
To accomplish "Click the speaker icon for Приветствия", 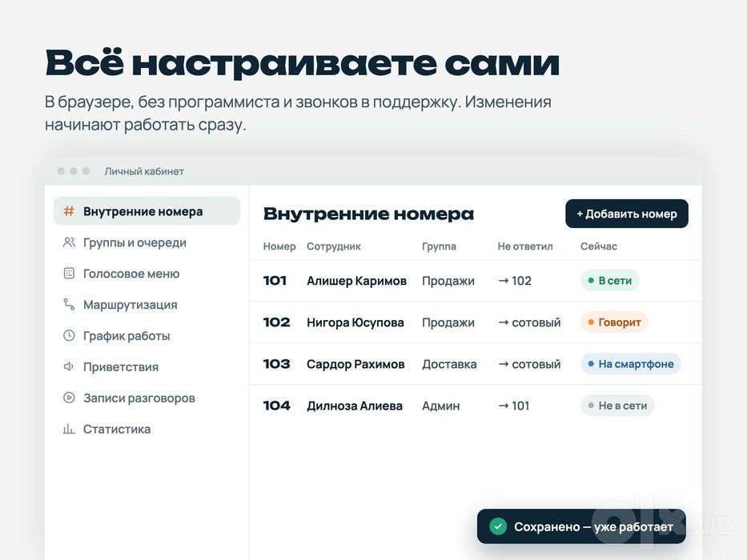I will [x=69, y=366].
